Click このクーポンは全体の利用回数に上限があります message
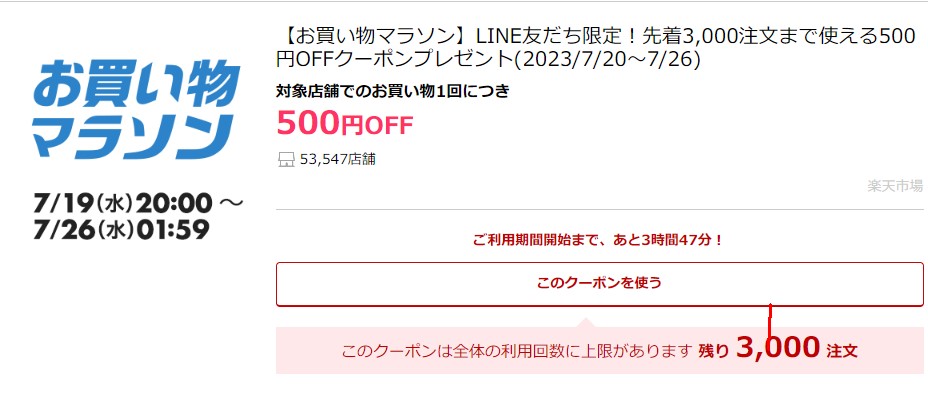928x413 pixels. click(517, 351)
